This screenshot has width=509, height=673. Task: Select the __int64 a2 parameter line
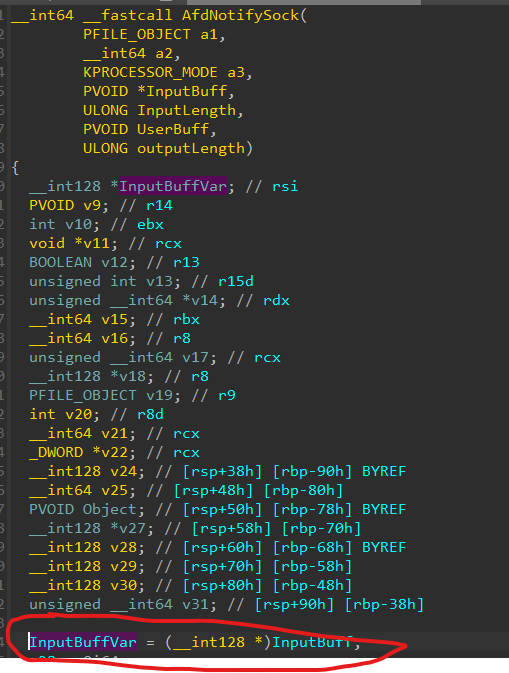[132, 53]
